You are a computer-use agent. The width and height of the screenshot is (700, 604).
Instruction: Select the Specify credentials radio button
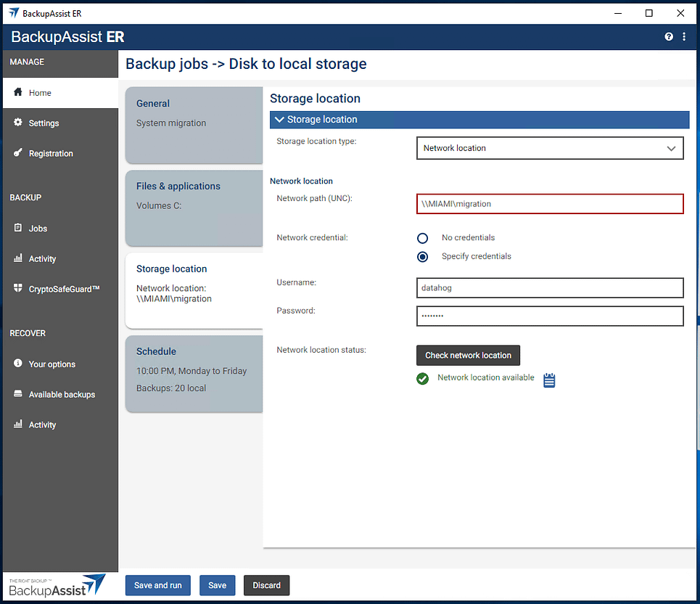(x=422, y=257)
